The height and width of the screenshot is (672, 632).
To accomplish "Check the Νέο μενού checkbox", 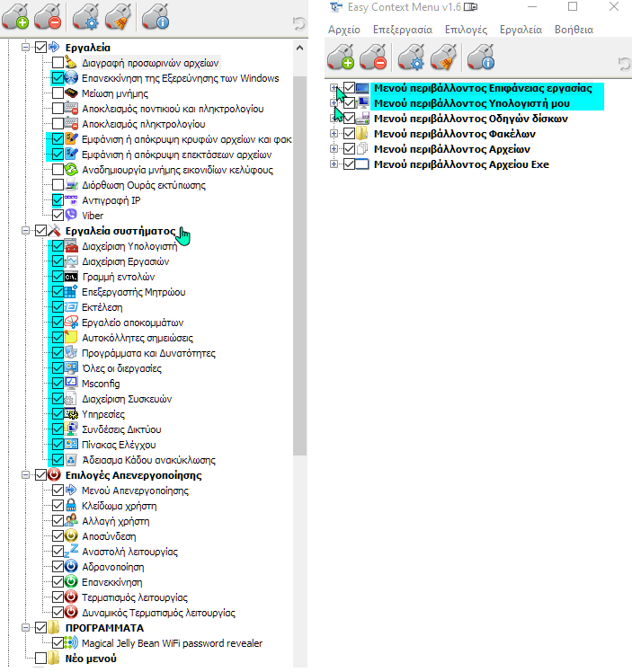I will pos(40,658).
